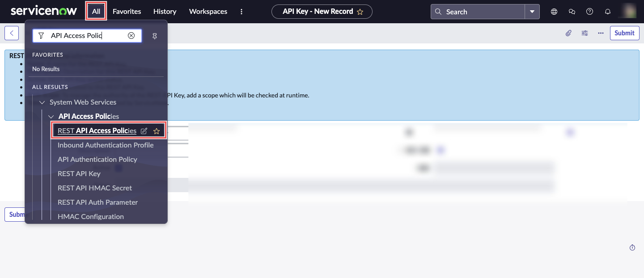This screenshot has width=644, height=278.
Task: Switch to the Favorites tab
Action: coord(127,11)
